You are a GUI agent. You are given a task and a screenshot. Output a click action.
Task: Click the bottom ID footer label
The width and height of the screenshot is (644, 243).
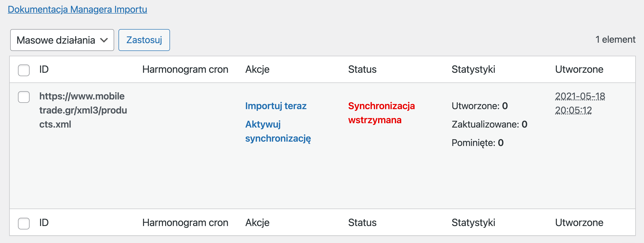(44, 223)
